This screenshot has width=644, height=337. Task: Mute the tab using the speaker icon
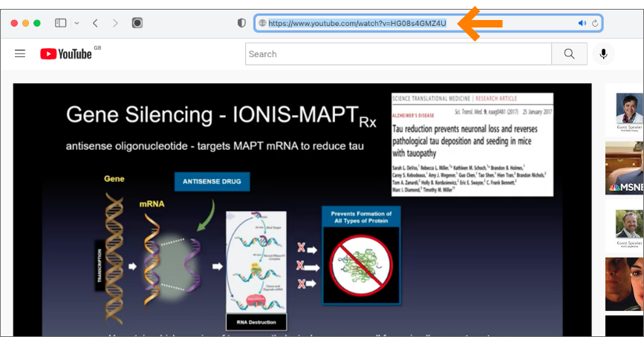tap(582, 23)
